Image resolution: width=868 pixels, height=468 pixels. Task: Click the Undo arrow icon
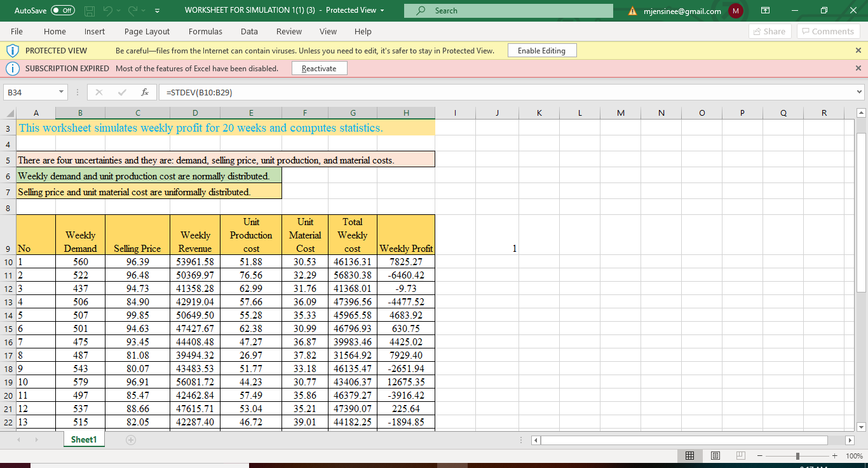click(x=108, y=11)
